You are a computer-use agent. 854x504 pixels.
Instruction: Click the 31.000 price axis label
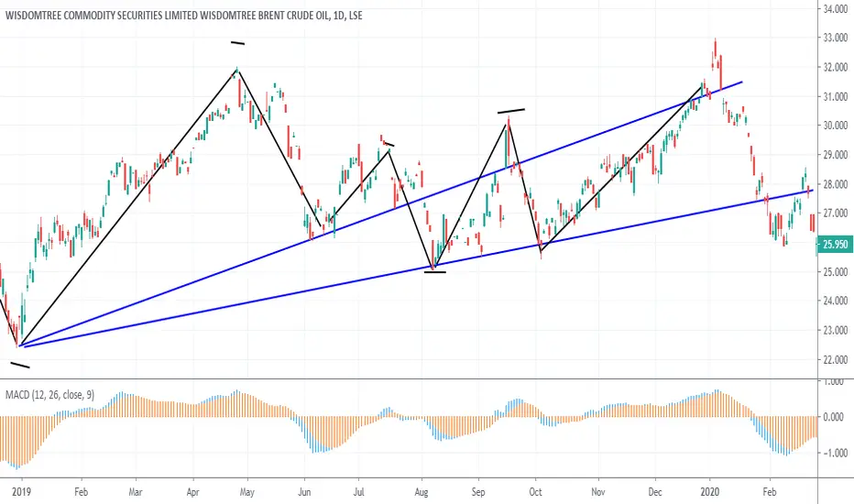pos(836,96)
